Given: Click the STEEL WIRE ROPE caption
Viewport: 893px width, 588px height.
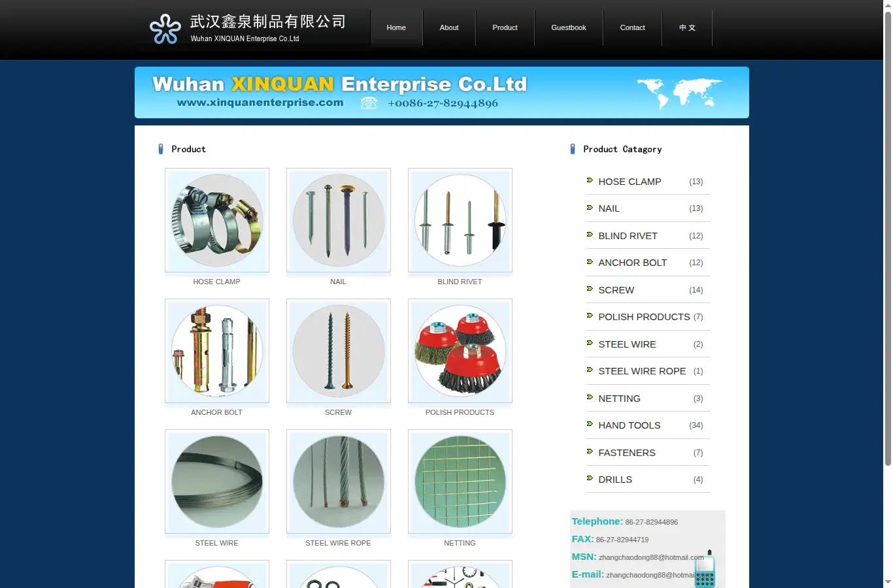Looking at the screenshot, I should tap(338, 543).
